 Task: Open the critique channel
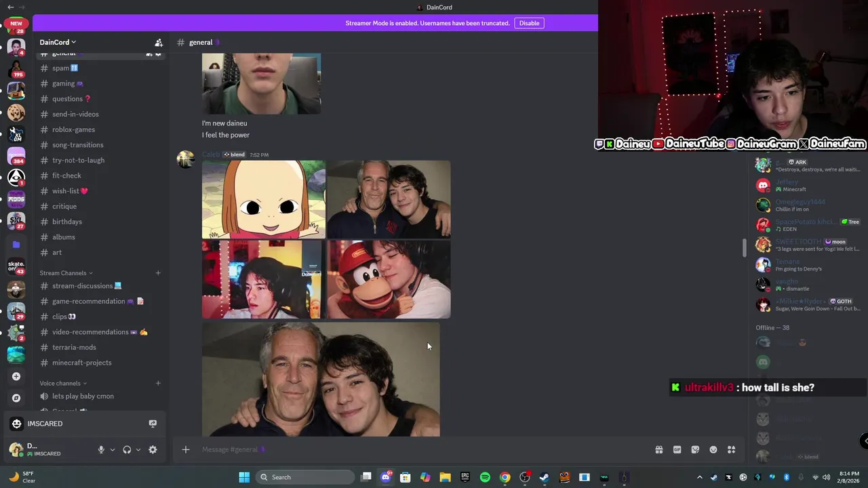point(100,206)
